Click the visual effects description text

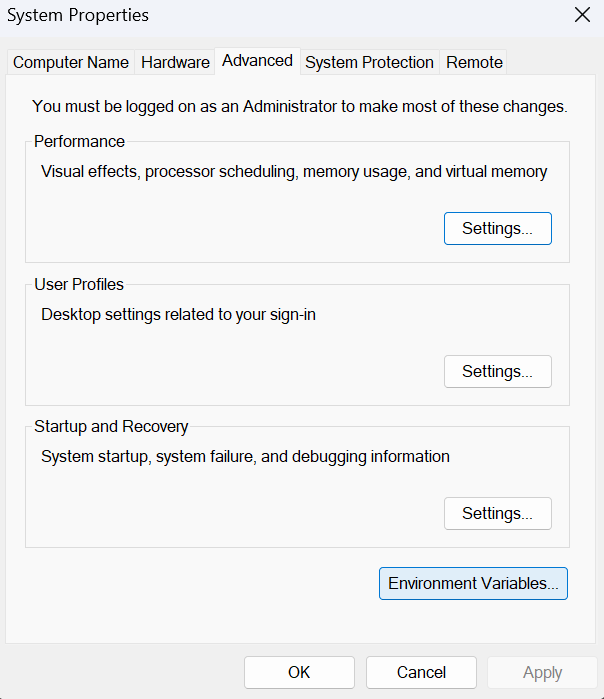pyautogui.click(x=294, y=171)
